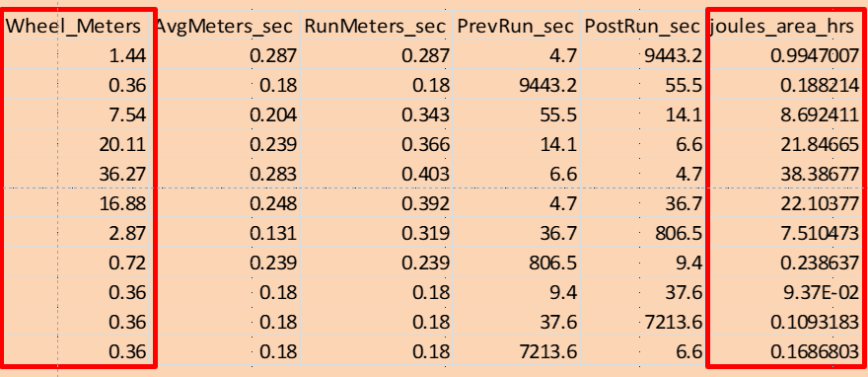The width and height of the screenshot is (868, 377).
Task: Click the PrevRun_sec cell showing 7213.6
Action: 516,351
